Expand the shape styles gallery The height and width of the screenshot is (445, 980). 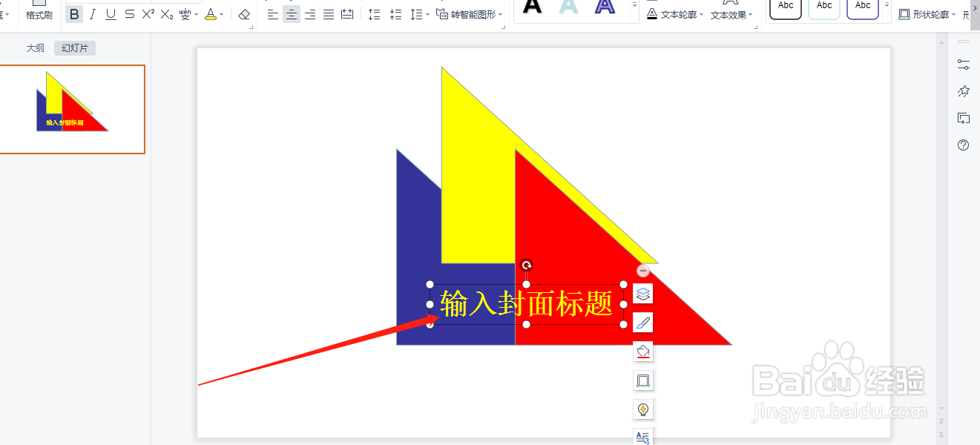[887, 6]
